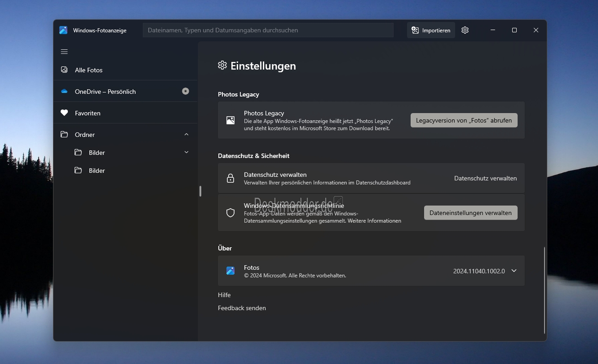Click Importieren button
The image size is (598, 364).
pos(431,30)
